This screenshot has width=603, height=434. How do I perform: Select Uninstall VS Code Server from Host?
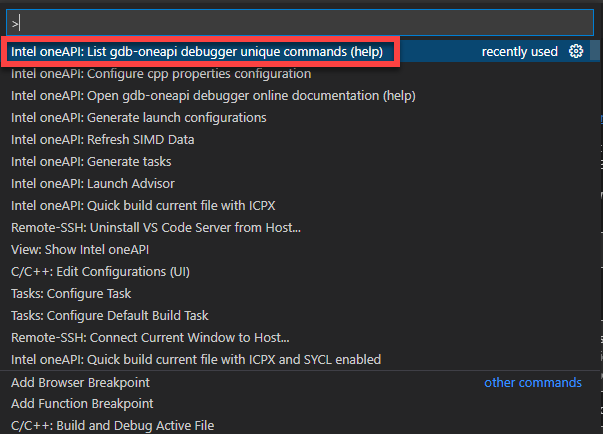(x=156, y=228)
